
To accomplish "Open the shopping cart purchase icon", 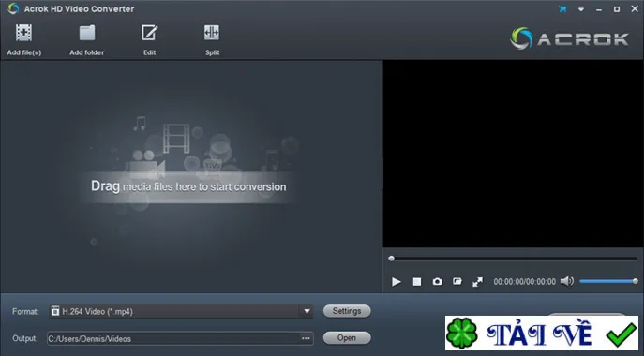I will click(x=562, y=8).
